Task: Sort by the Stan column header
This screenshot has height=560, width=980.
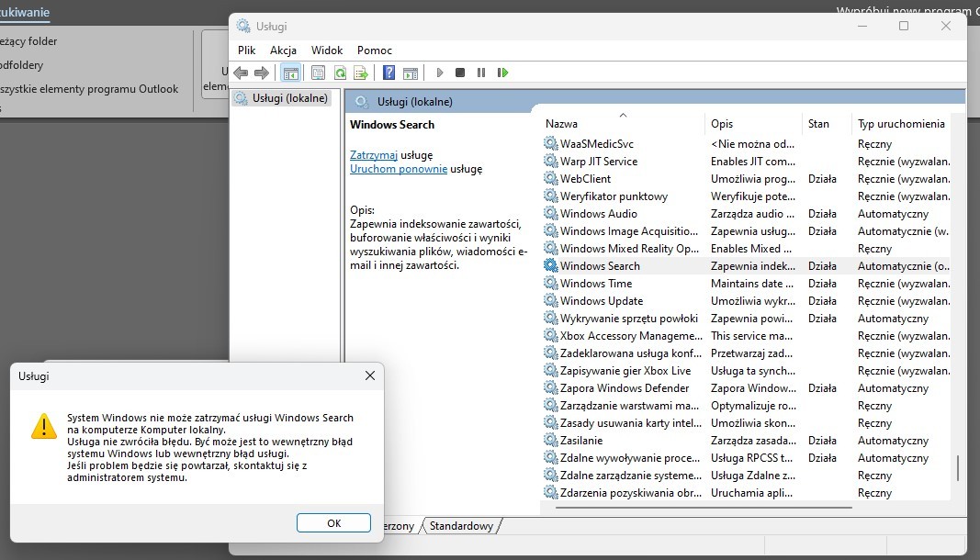Action: click(x=827, y=124)
